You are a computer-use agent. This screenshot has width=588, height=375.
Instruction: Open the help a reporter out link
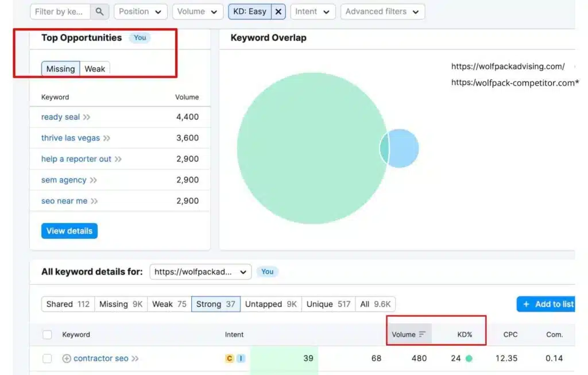(x=76, y=159)
